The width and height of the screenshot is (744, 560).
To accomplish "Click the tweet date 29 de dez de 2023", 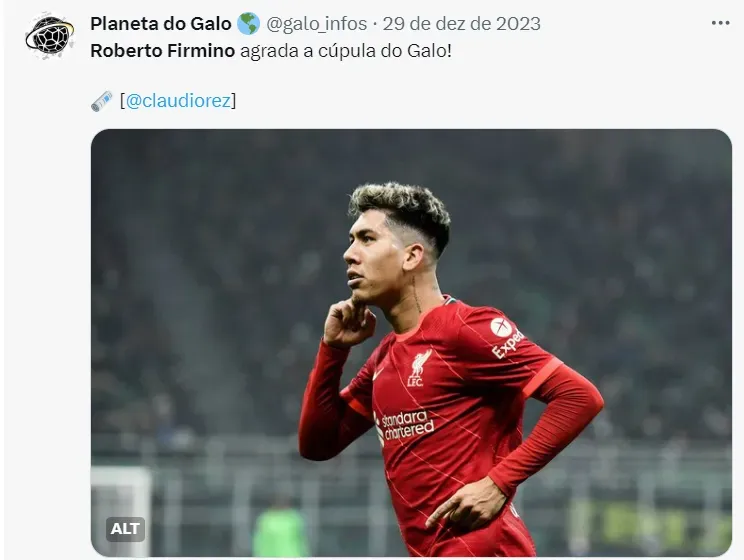I will point(462,24).
